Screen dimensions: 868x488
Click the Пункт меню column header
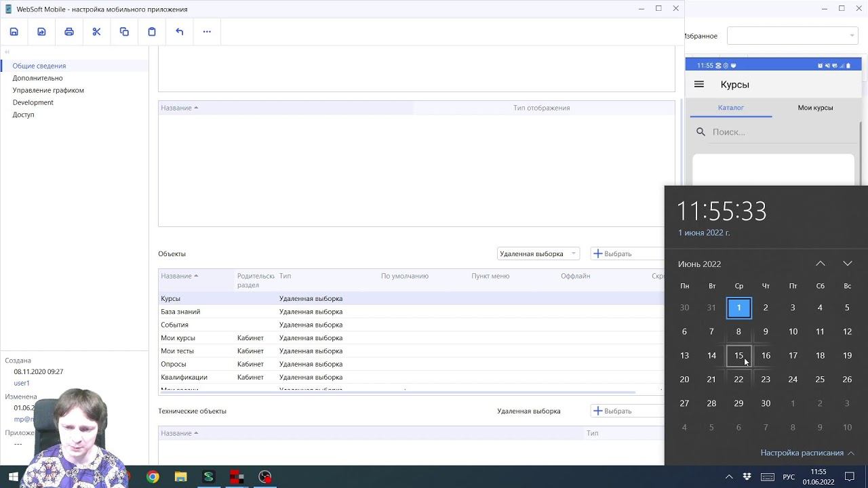tap(490, 276)
